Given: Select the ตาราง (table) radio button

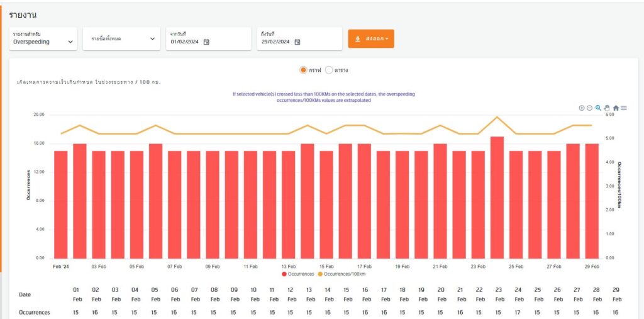Looking at the screenshot, I should coord(329,70).
